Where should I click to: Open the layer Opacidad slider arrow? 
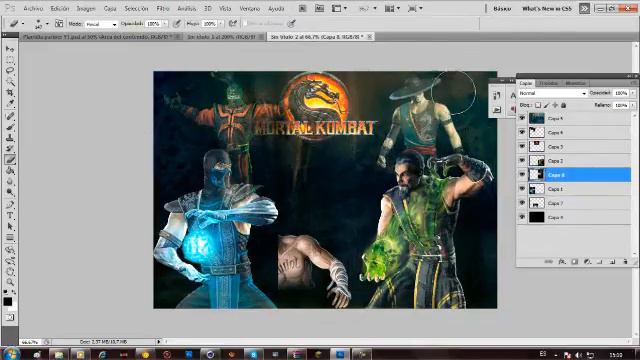[x=633, y=93]
